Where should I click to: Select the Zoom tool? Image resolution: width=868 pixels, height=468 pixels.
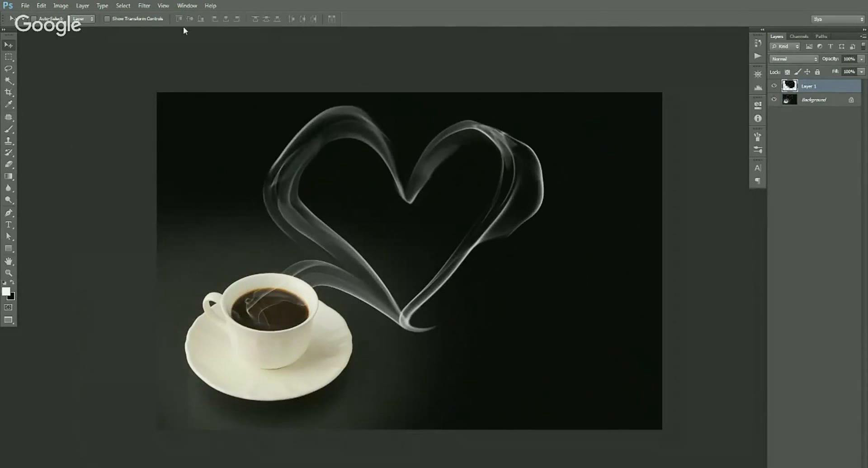pos(9,273)
